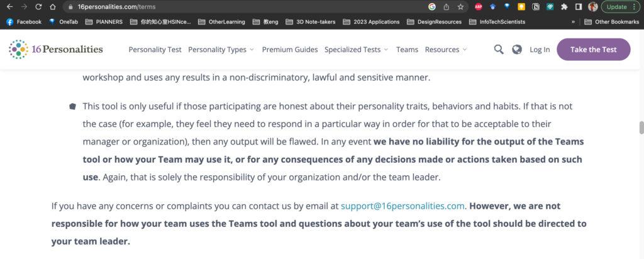Open the AdBlock Plus extension
The image size is (644, 259).
[479, 7]
